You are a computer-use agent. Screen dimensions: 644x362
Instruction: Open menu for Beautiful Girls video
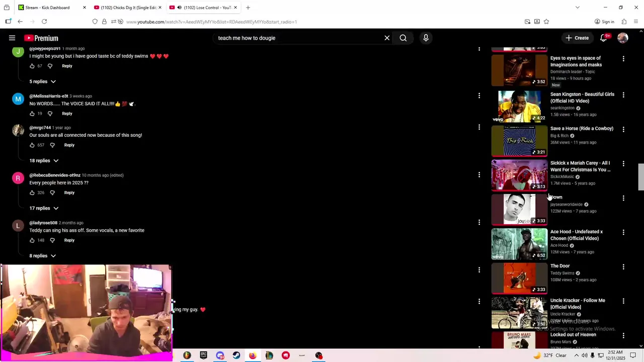tap(623, 95)
